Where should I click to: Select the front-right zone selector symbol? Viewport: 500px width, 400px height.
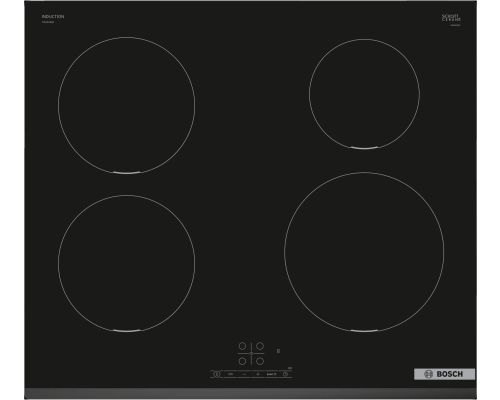coord(260,361)
